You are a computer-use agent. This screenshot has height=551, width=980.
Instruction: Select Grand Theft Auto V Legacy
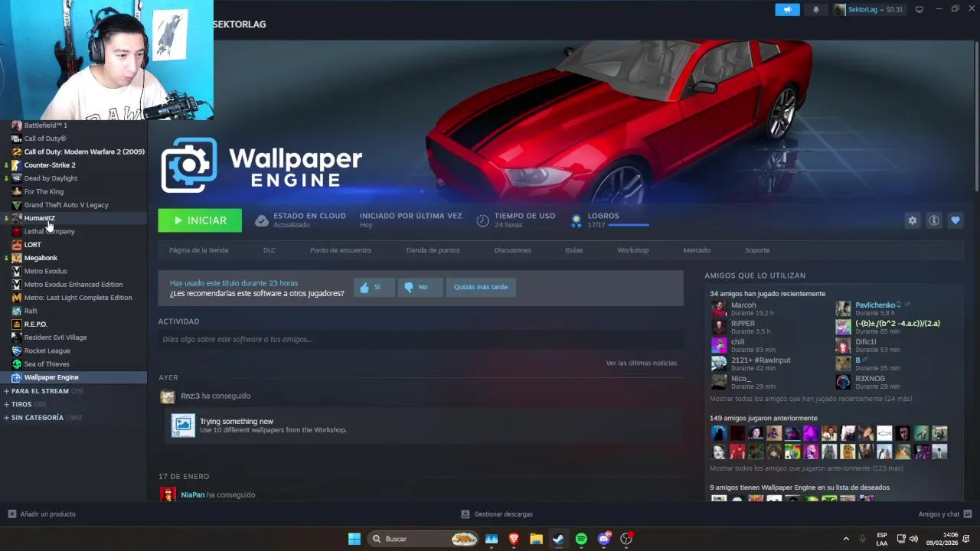[x=67, y=205]
